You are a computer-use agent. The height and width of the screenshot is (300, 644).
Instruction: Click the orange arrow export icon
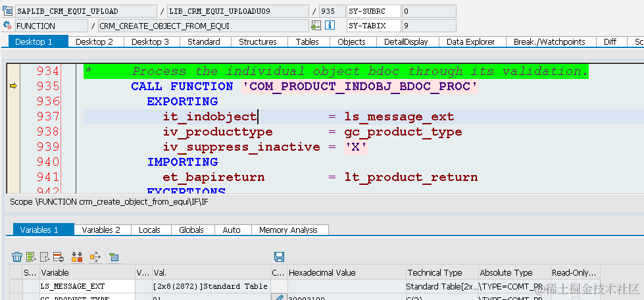tap(95, 257)
